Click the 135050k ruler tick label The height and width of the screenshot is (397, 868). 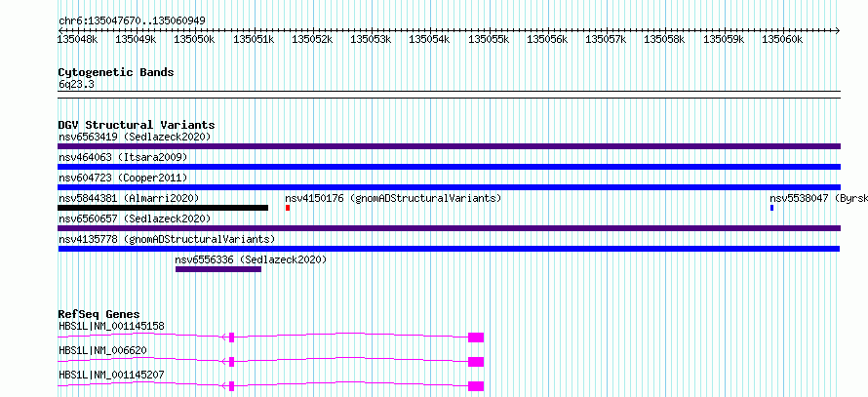[194, 39]
